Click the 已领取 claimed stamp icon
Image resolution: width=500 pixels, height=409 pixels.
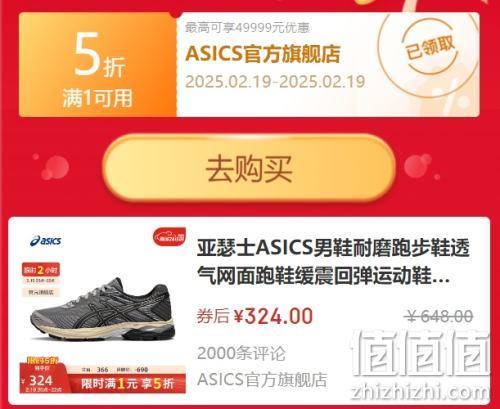point(430,51)
